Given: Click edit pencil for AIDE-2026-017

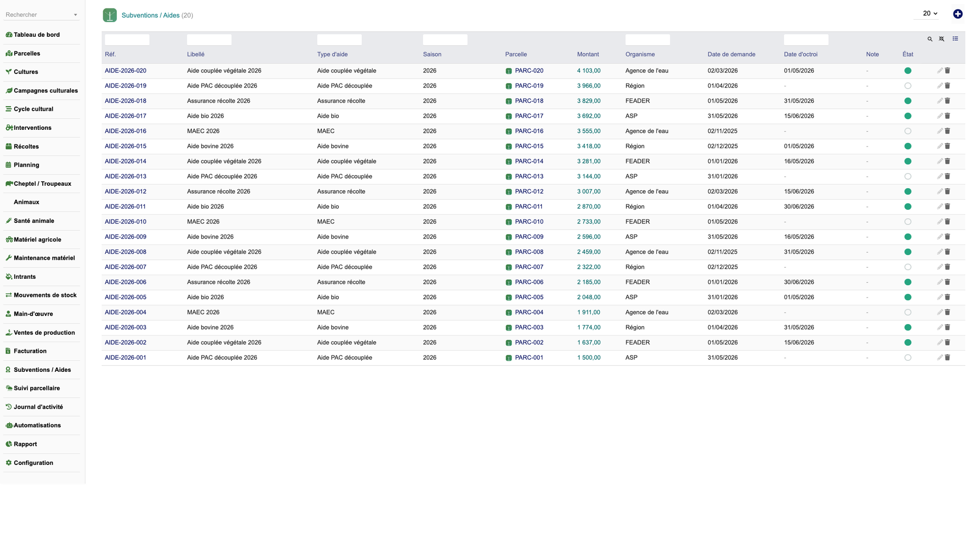Looking at the screenshot, I should 939,116.
